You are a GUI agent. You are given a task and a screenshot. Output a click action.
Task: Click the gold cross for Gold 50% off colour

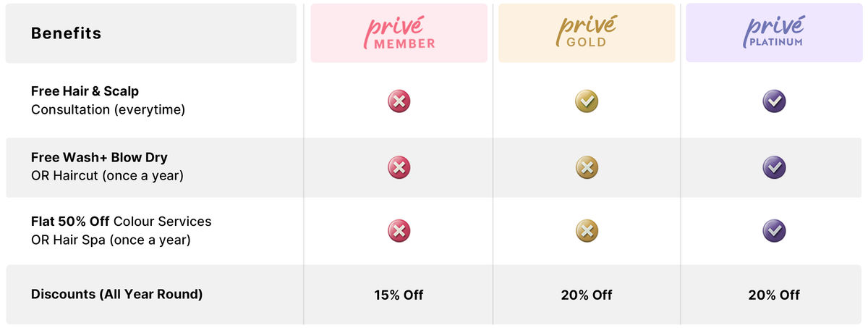pos(587,231)
